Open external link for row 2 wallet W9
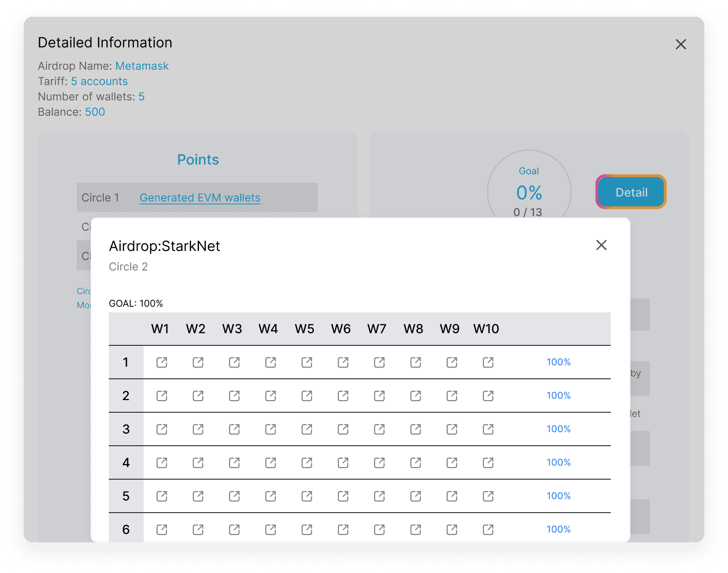The image size is (728, 573). (x=452, y=396)
